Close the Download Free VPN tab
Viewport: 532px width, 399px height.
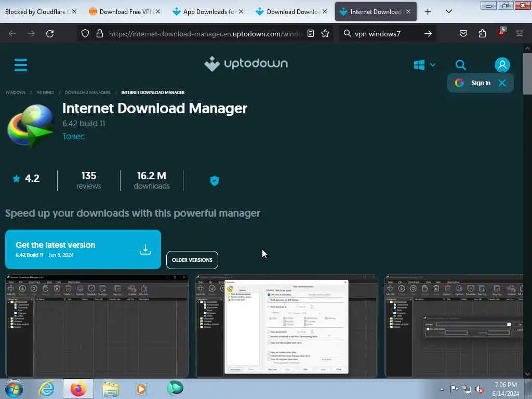[158, 12]
